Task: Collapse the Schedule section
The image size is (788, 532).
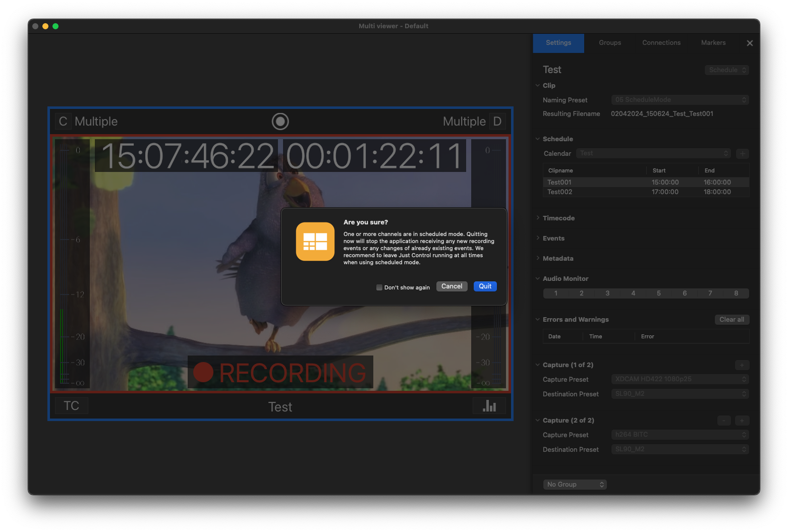Action: (x=538, y=139)
